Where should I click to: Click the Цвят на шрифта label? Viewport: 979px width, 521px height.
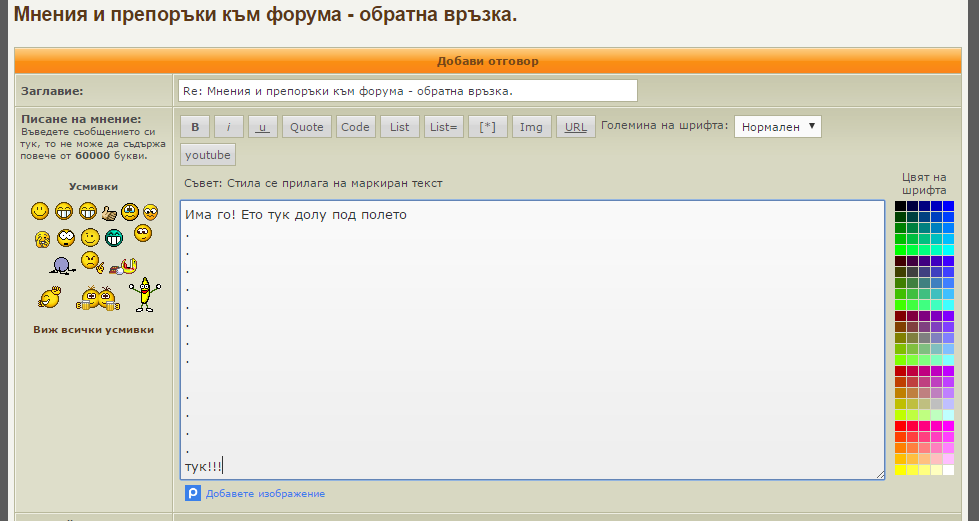[924, 184]
